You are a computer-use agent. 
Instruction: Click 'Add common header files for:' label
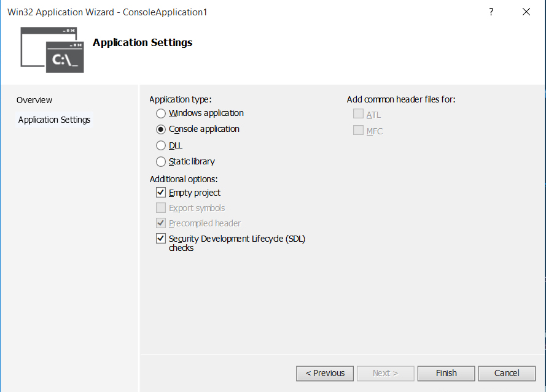(401, 99)
